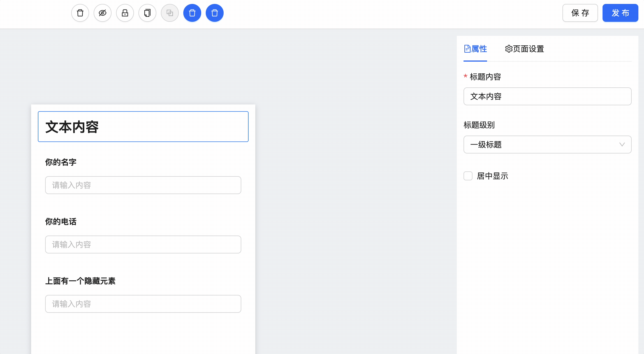This screenshot has height=354, width=644.
Task: Click the blue 发布 button
Action: (x=620, y=13)
